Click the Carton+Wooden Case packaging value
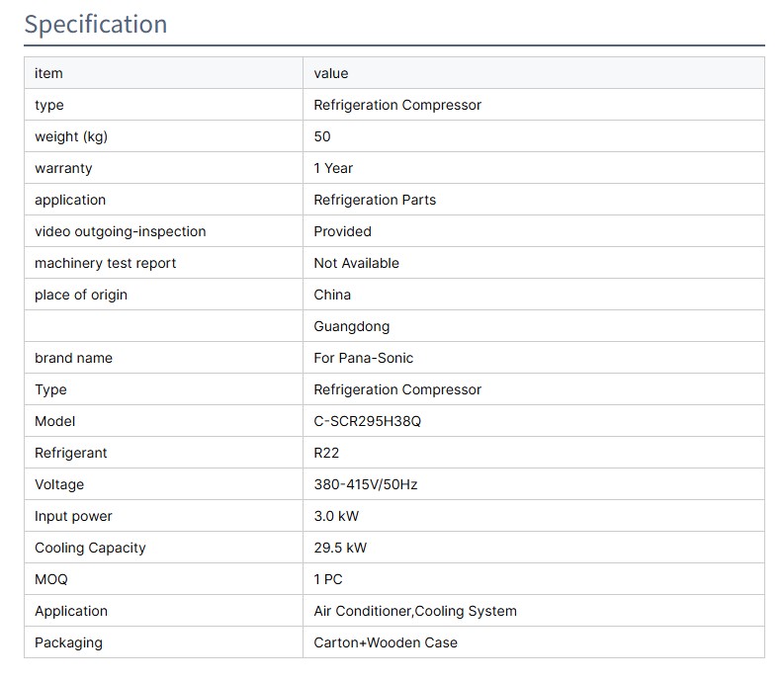Image resolution: width=784 pixels, height=682 pixels. 386,642
